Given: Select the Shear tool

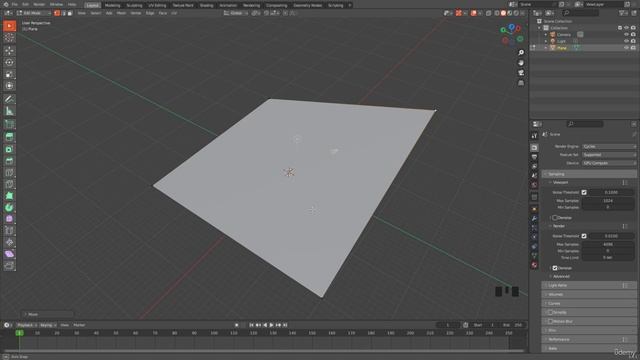Looking at the screenshot, I should coord(9,254).
